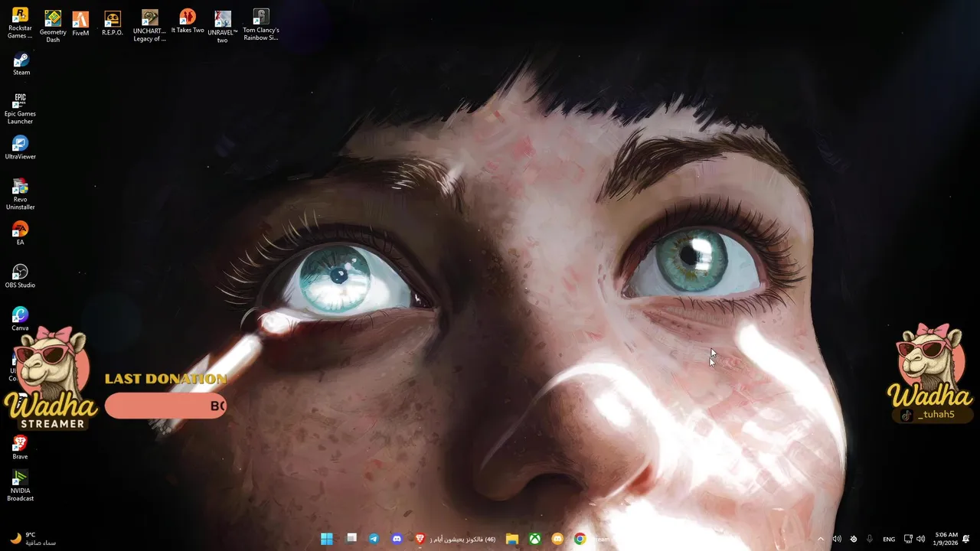
Task: Open File Explorer from the taskbar
Action: tap(512, 539)
